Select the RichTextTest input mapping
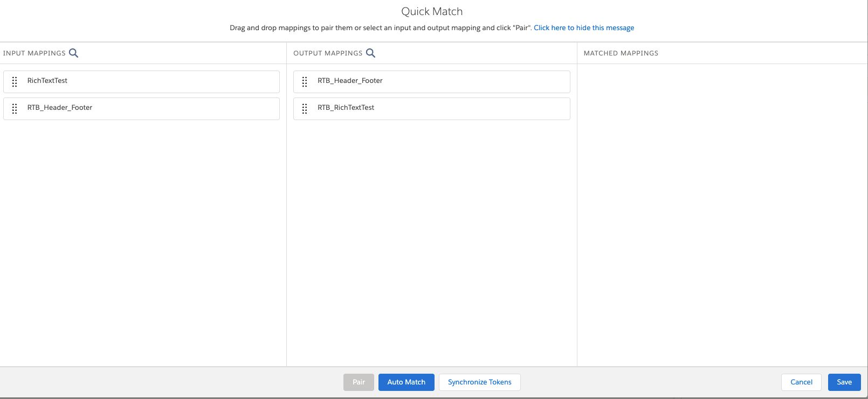Viewport: 868px width, 399px height. click(x=141, y=81)
